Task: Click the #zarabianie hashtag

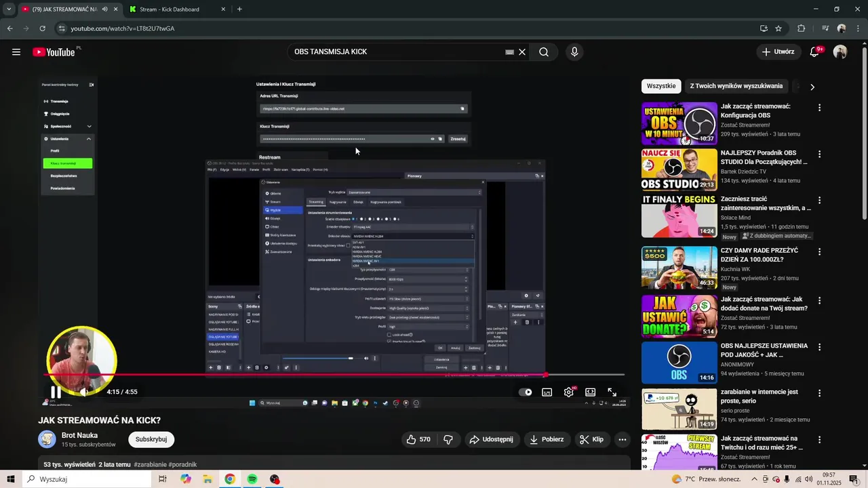Action: coord(150,465)
